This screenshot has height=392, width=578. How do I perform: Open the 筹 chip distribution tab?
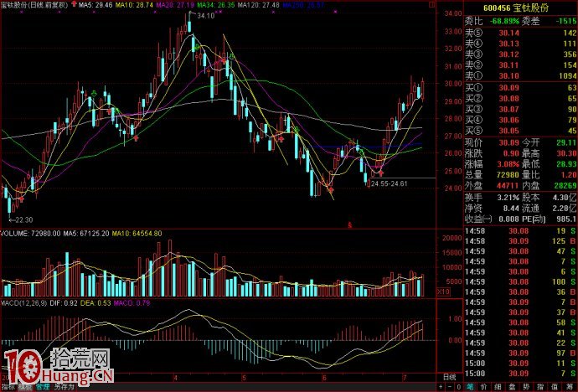click(x=569, y=387)
